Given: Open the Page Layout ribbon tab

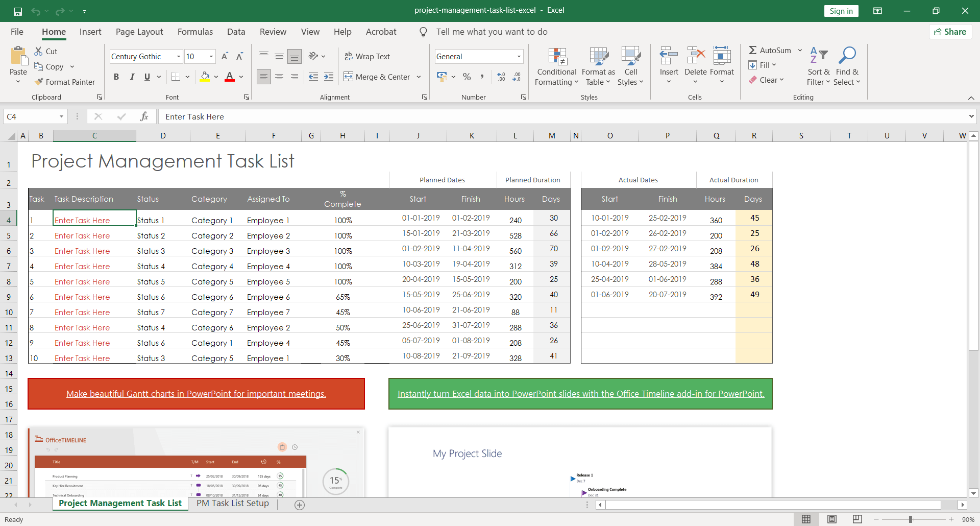Looking at the screenshot, I should click(139, 32).
